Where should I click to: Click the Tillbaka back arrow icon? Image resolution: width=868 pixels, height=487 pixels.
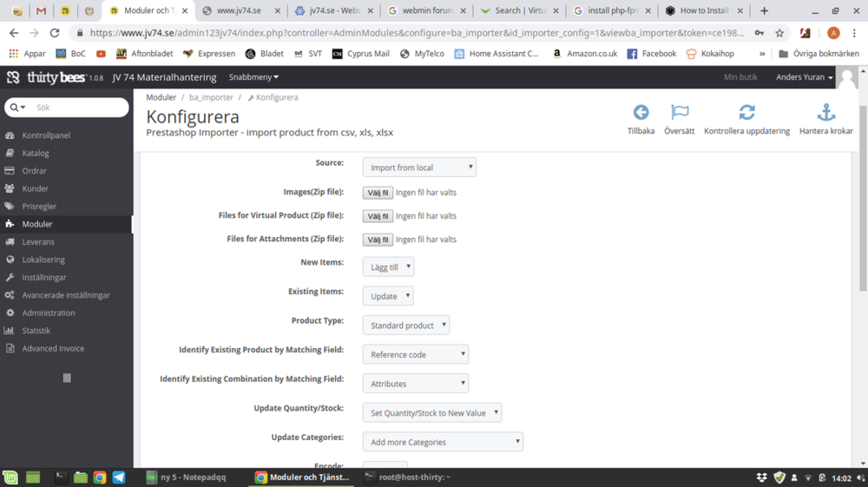click(641, 113)
